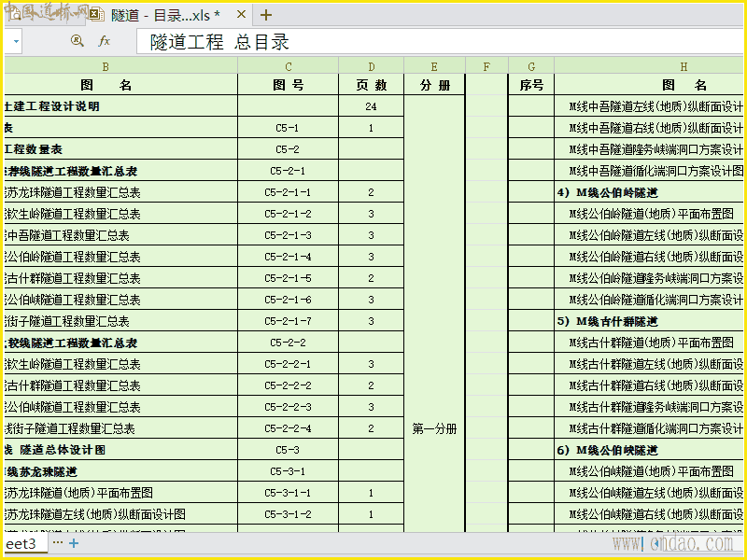Click the 序号 header cell
This screenshot has height=560, width=747.
tap(531, 85)
